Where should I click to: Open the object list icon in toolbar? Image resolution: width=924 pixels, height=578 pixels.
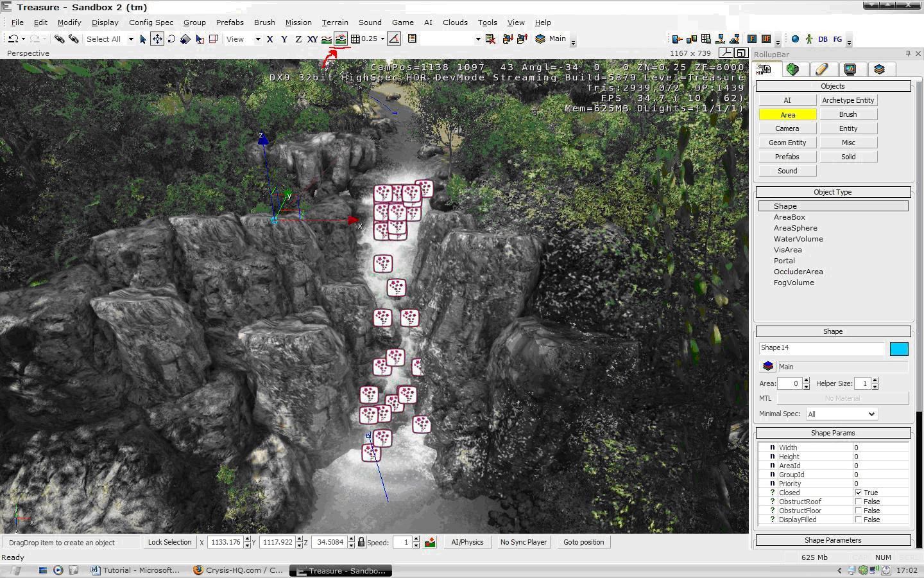412,39
